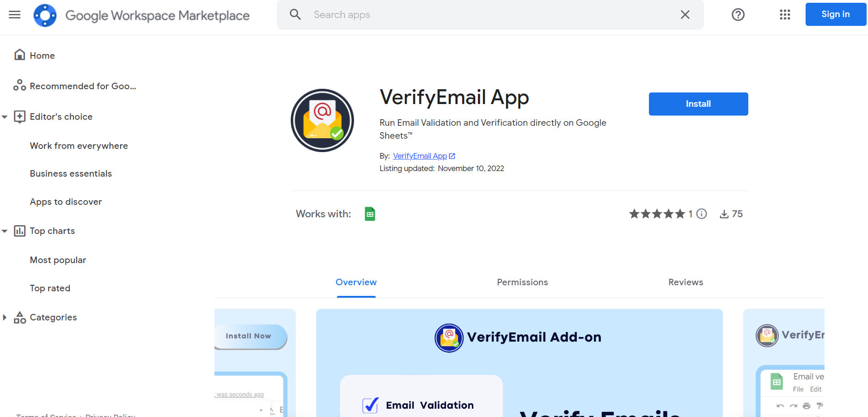Focus the Search apps field

[490, 15]
